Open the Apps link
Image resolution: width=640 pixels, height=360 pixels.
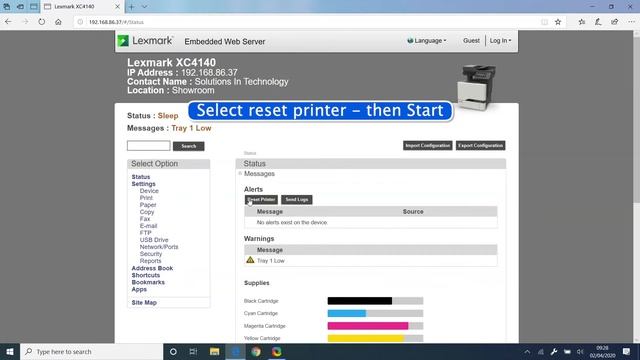pos(139,289)
